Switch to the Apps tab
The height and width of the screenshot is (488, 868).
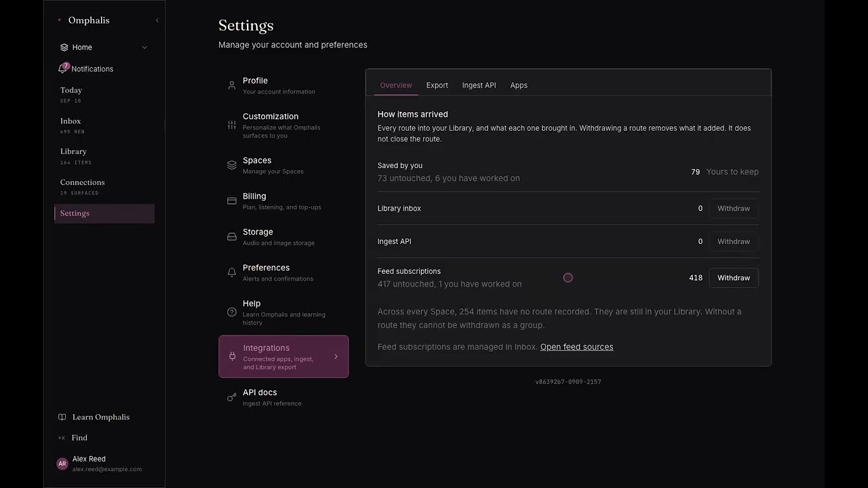519,85
